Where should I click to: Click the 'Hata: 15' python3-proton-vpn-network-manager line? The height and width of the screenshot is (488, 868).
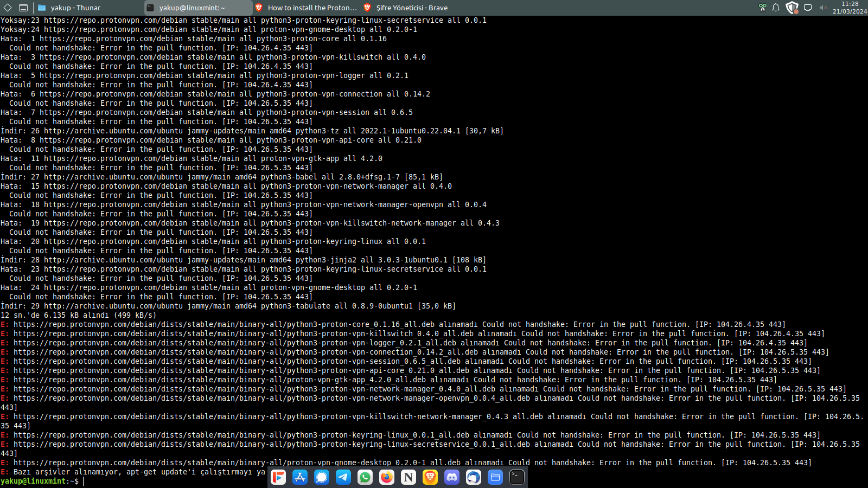click(x=226, y=186)
